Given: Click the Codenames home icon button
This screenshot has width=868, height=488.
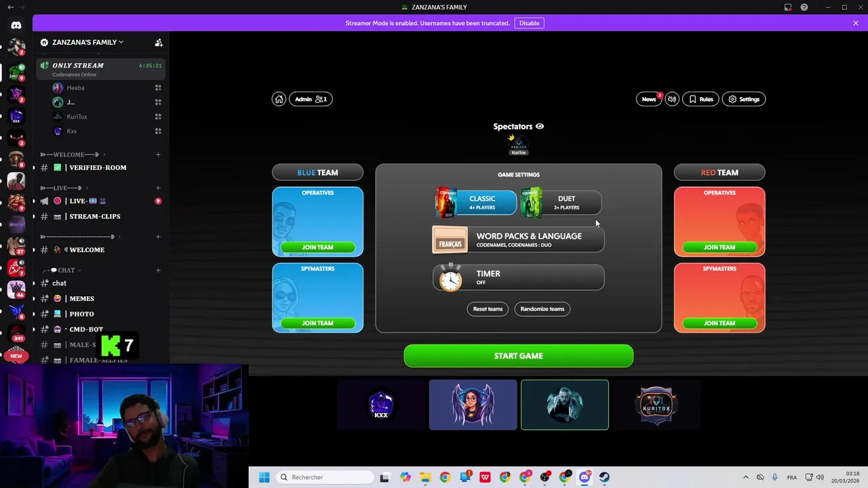Looking at the screenshot, I should (x=279, y=99).
